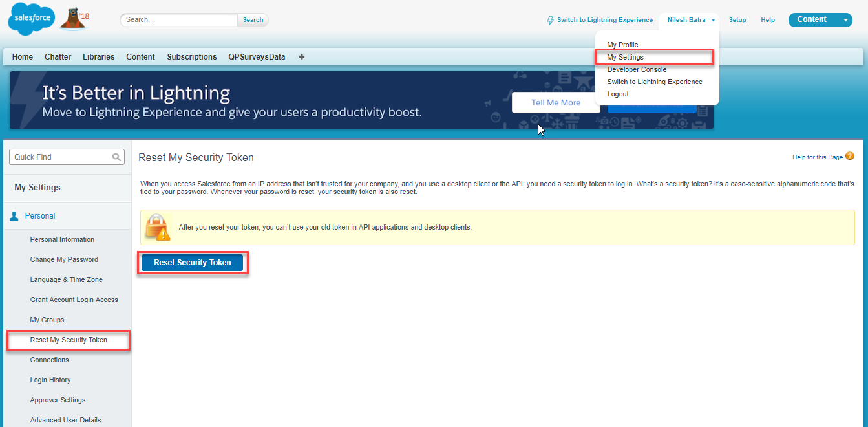
Task: Choose My Settings in user menu
Action: 625,57
